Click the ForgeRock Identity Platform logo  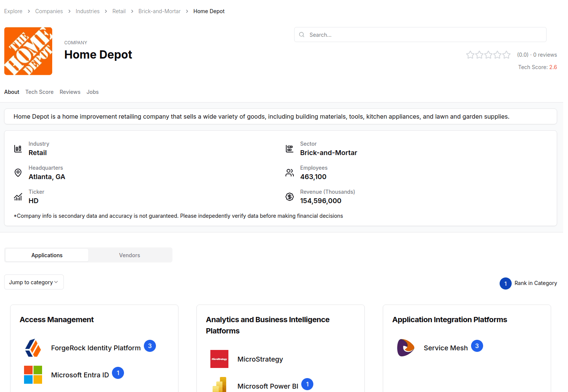click(x=33, y=348)
